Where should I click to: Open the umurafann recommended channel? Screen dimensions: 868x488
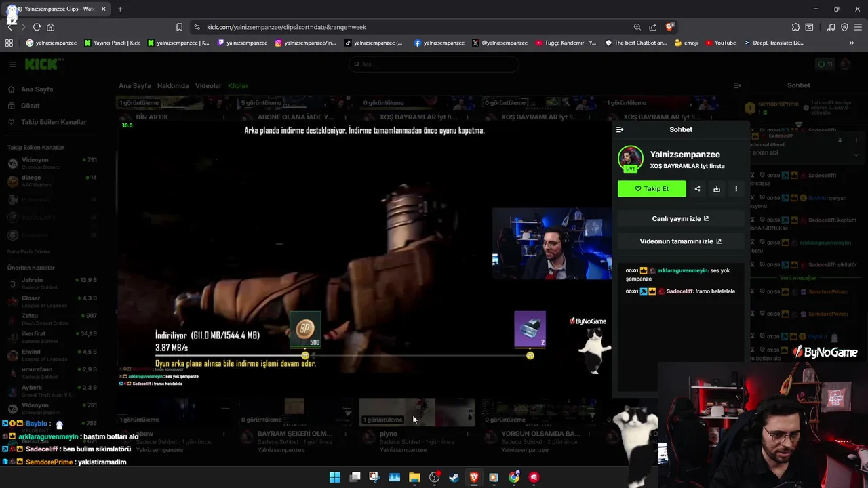tap(52, 373)
